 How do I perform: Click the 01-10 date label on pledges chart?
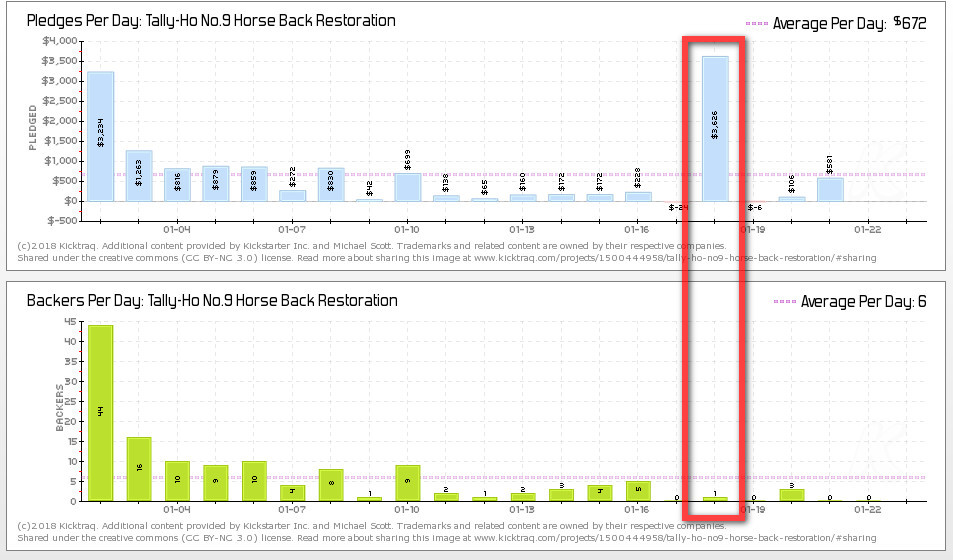click(407, 228)
